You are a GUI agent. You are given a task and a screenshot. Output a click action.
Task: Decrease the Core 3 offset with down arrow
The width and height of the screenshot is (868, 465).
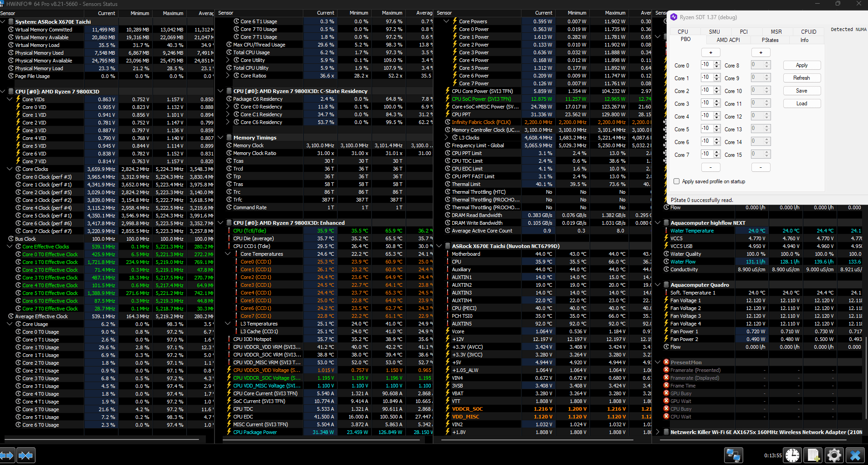coord(717,105)
